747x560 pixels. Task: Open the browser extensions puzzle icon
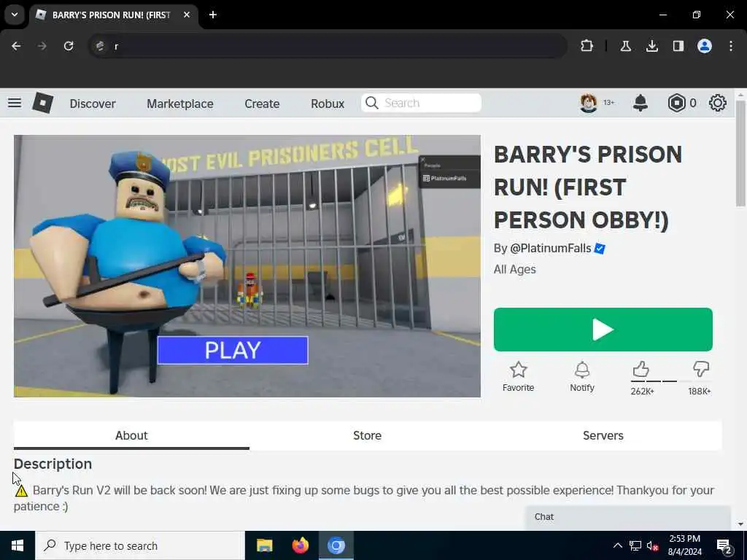pyautogui.click(x=587, y=46)
